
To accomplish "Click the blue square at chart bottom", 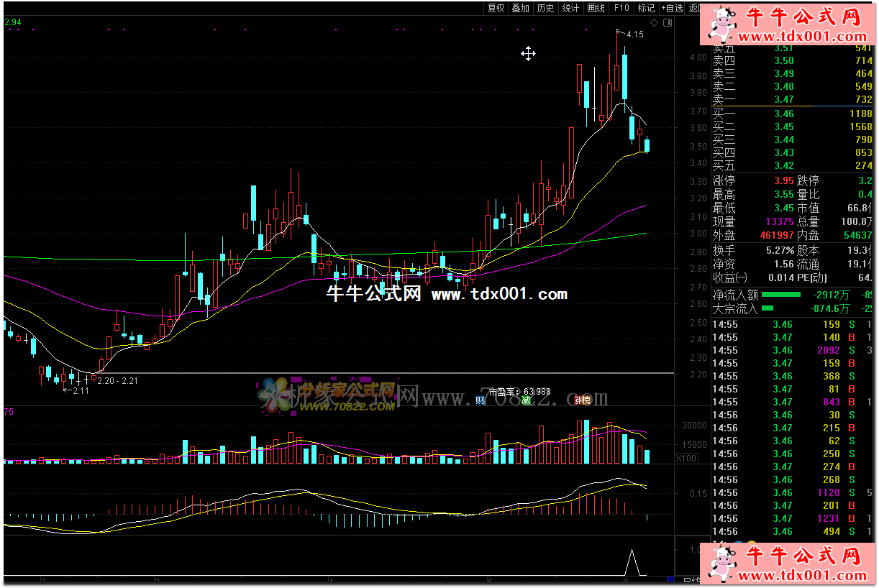I will (671, 579).
